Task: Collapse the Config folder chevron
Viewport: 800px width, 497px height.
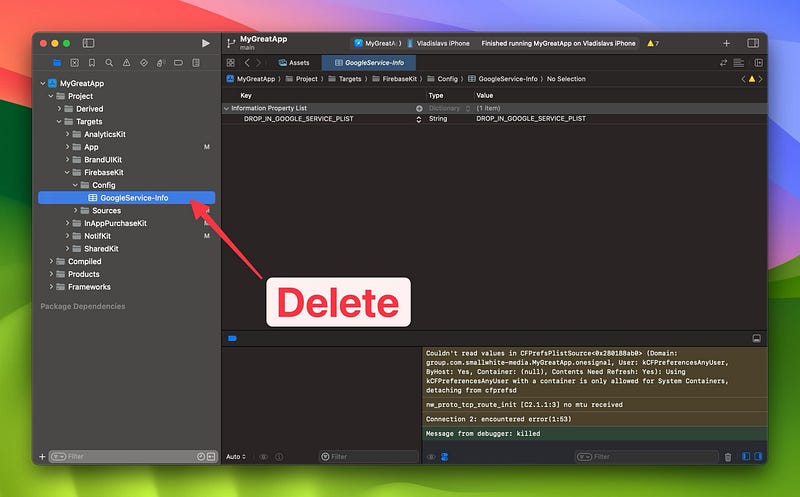Action: pos(76,185)
